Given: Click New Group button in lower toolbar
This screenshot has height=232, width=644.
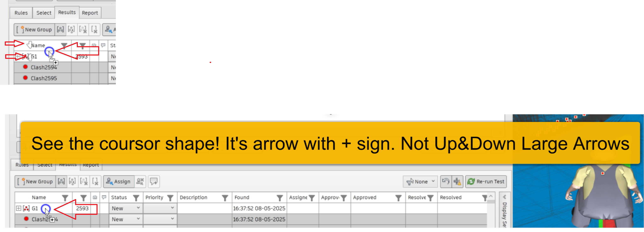Looking at the screenshot, I should (35, 181).
